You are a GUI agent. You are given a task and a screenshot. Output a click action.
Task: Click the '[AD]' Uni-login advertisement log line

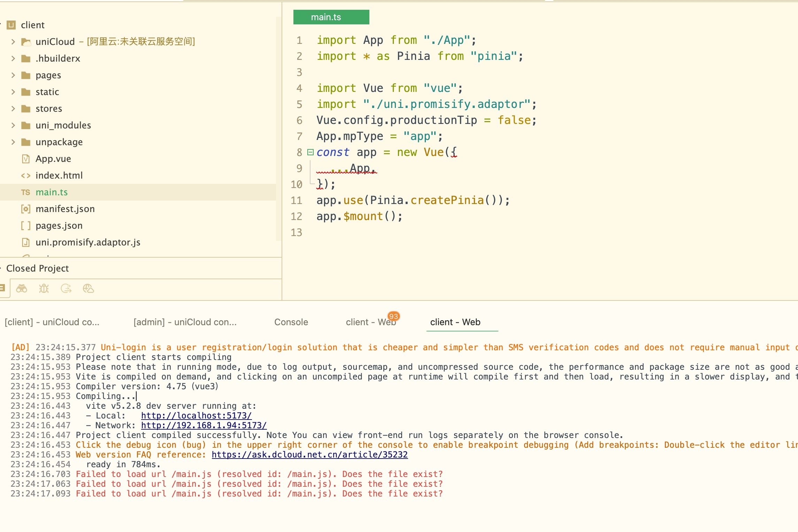pos(404,347)
